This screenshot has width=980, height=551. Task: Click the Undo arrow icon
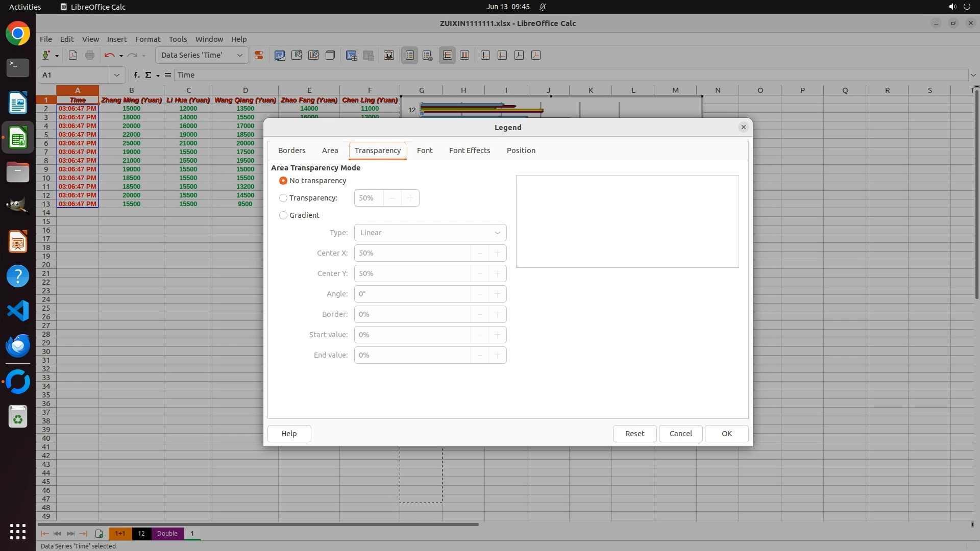click(x=109, y=55)
